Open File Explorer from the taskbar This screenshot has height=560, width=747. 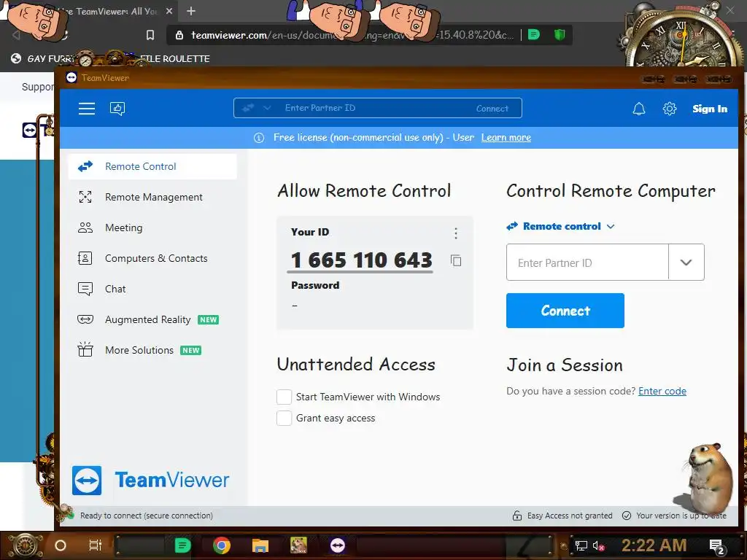[x=260, y=545]
